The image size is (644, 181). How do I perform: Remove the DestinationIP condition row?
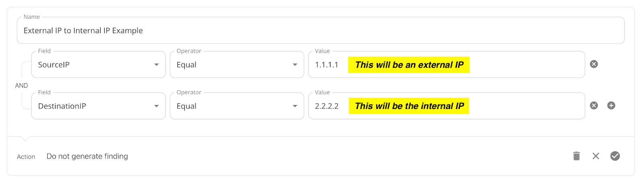pyautogui.click(x=594, y=105)
